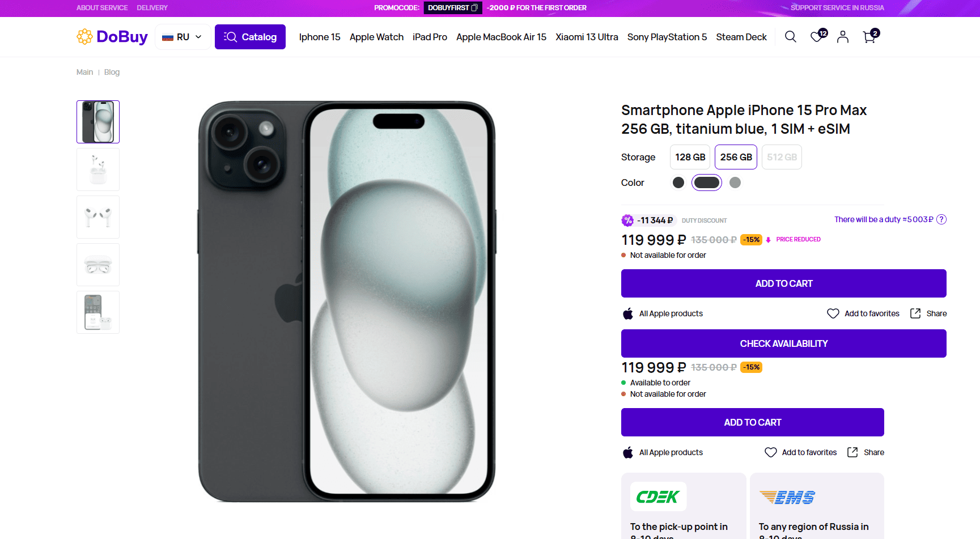Open favorites heart icon in header
Screen dimensions: 980x539
(816, 37)
